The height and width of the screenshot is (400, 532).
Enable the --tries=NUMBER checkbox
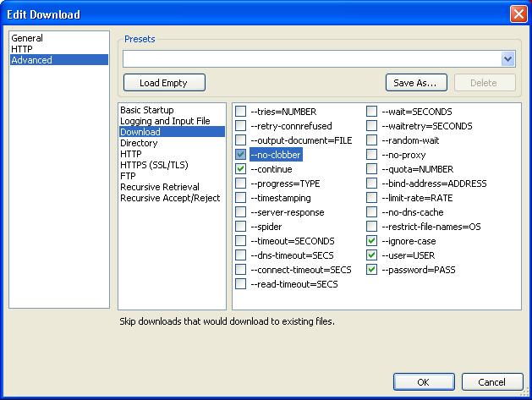point(241,112)
